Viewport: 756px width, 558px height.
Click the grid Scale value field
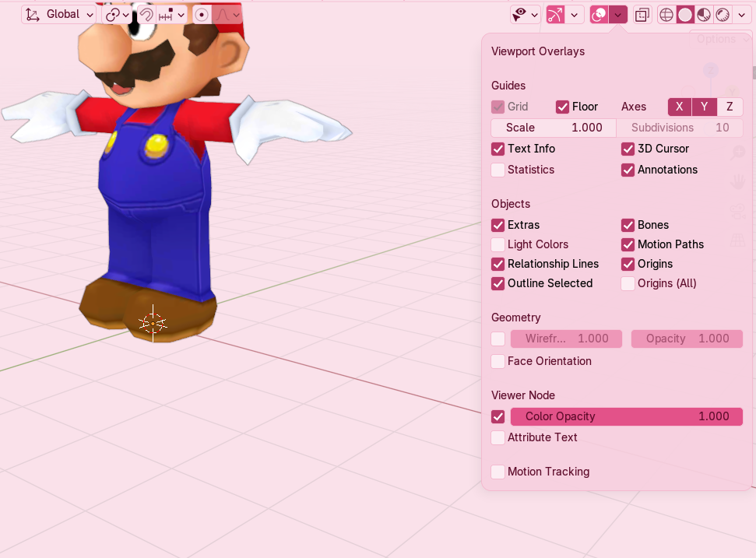554,128
